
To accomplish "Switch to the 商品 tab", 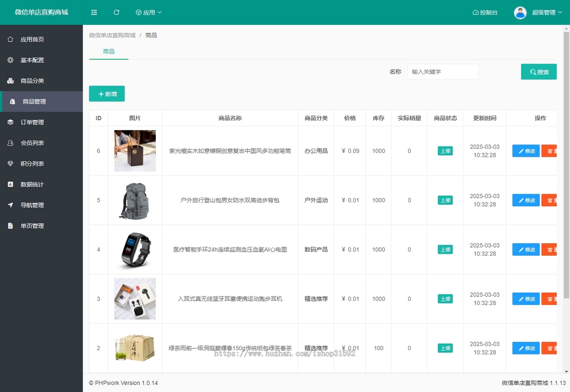I will point(108,51).
